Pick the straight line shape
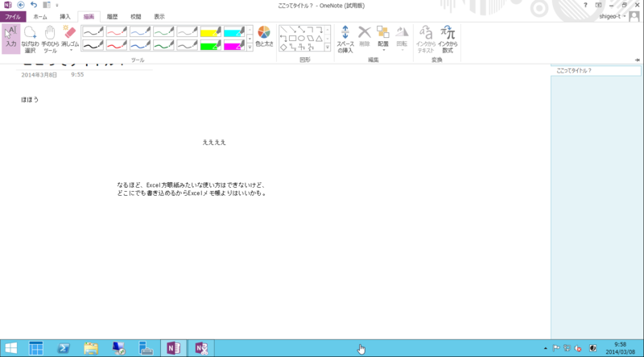Screen dimensions: 644x357 point(283,29)
